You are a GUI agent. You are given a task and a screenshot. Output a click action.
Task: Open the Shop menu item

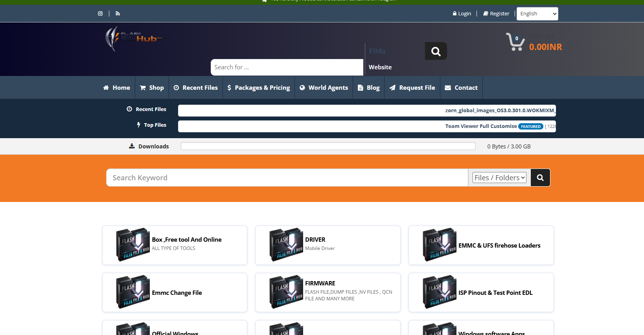pyautogui.click(x=152, y=87)
